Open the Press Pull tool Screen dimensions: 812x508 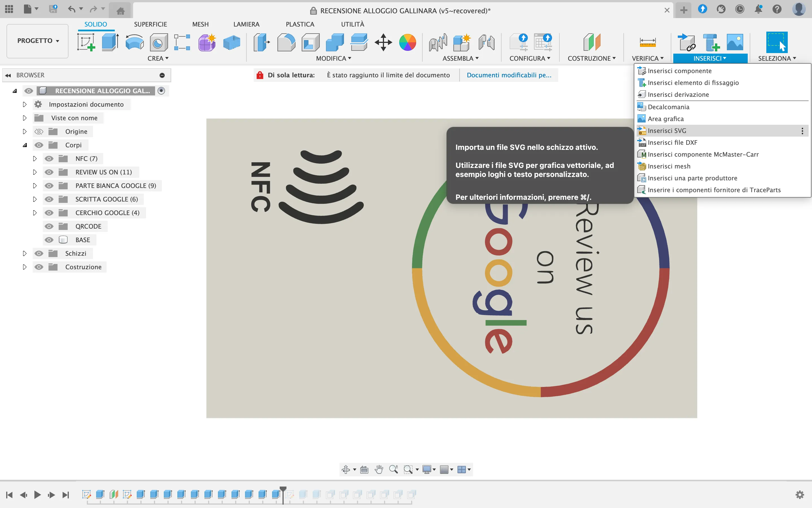point(261,42)
